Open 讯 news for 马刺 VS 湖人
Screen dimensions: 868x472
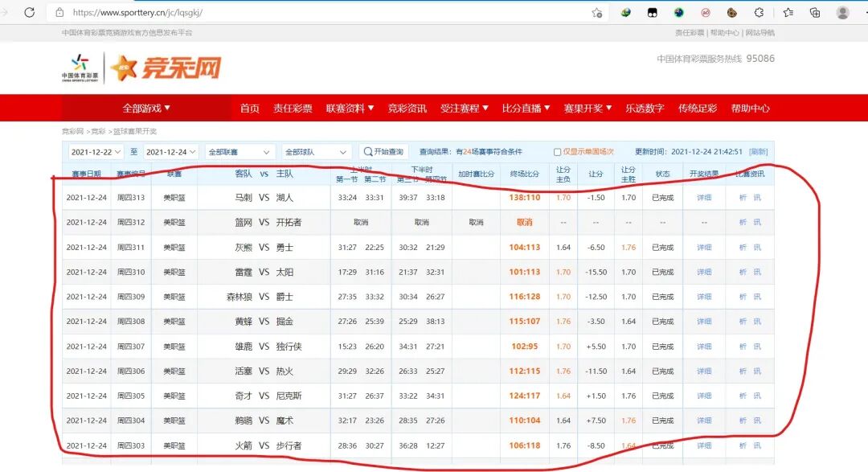pyautogui.click(x=757, y=198)
